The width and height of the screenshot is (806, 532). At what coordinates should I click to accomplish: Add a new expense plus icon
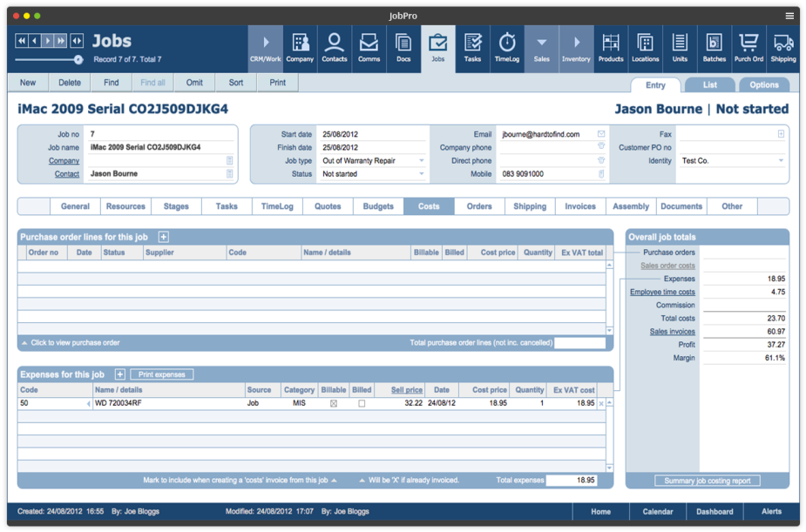[119, 374]
